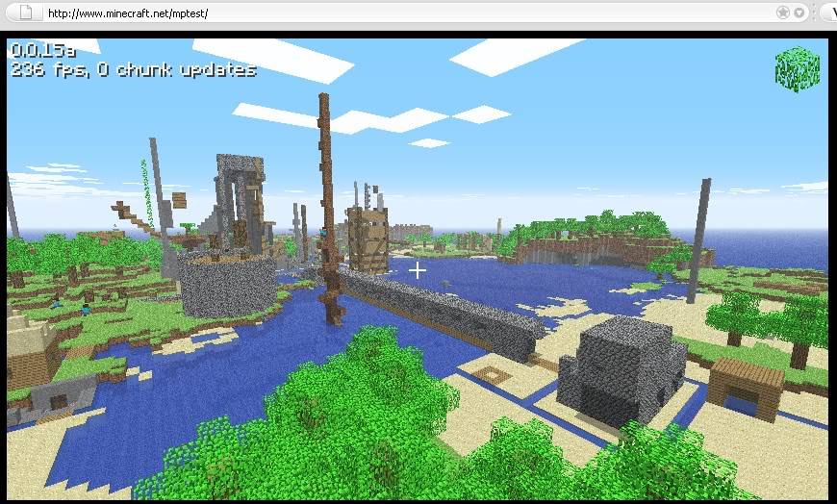Click the 0.0.15a version text
Image resolution: width=837 pixels, height=504 pixels.
(x=43, y=51)
